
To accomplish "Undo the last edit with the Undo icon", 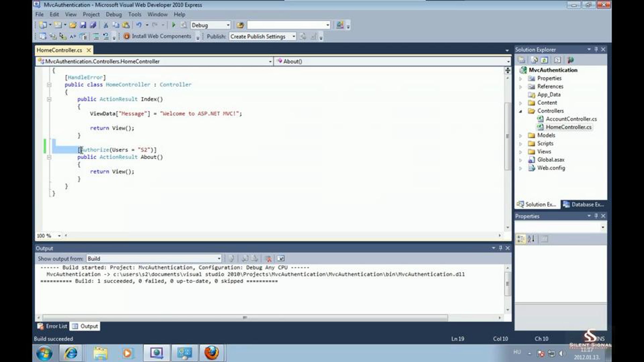I will tap(139, 25).
